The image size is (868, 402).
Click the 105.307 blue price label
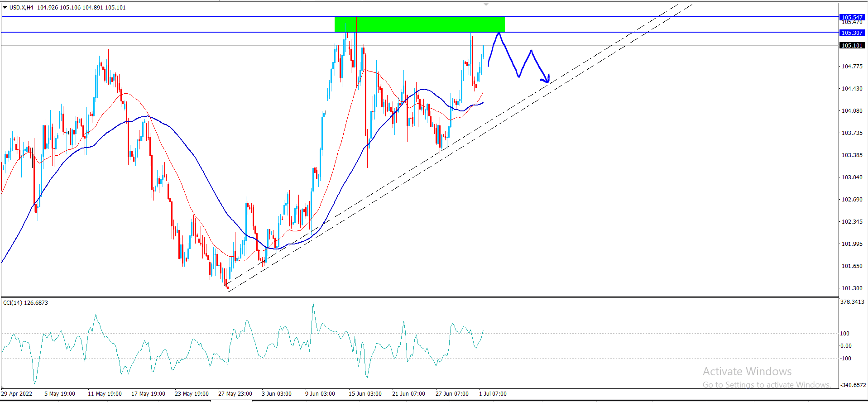click(x=852, y=33)
